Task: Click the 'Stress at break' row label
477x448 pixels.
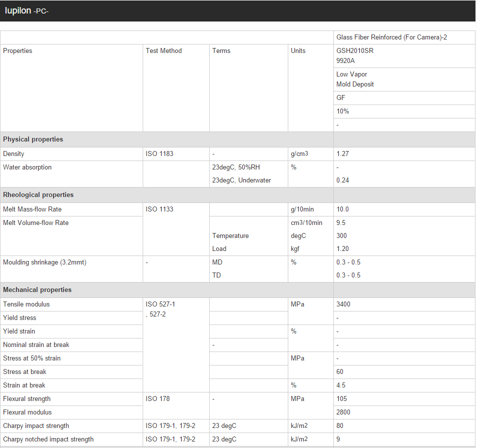Action: click(72, 371)
